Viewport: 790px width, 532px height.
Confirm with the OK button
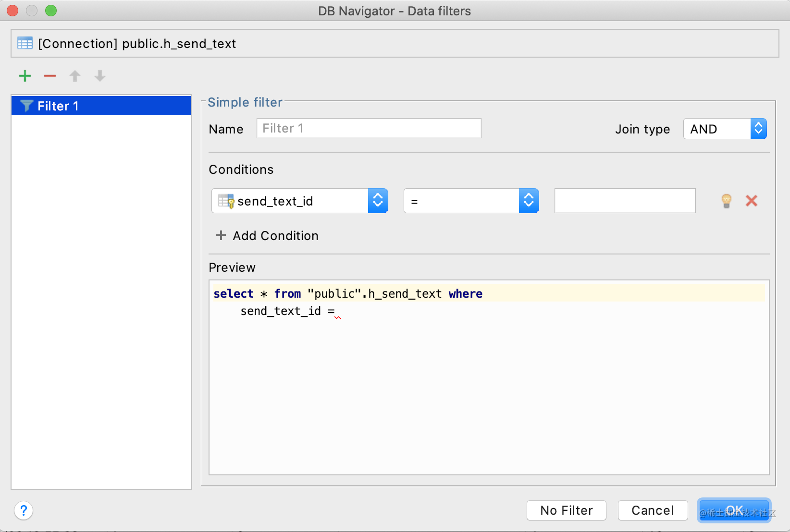coord(734,510)
